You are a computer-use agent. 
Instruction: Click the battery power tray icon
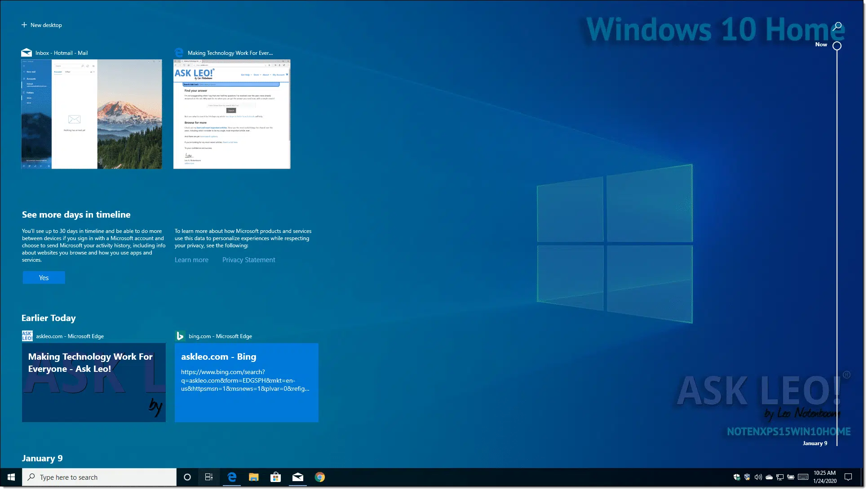click(x=791, y=477)
